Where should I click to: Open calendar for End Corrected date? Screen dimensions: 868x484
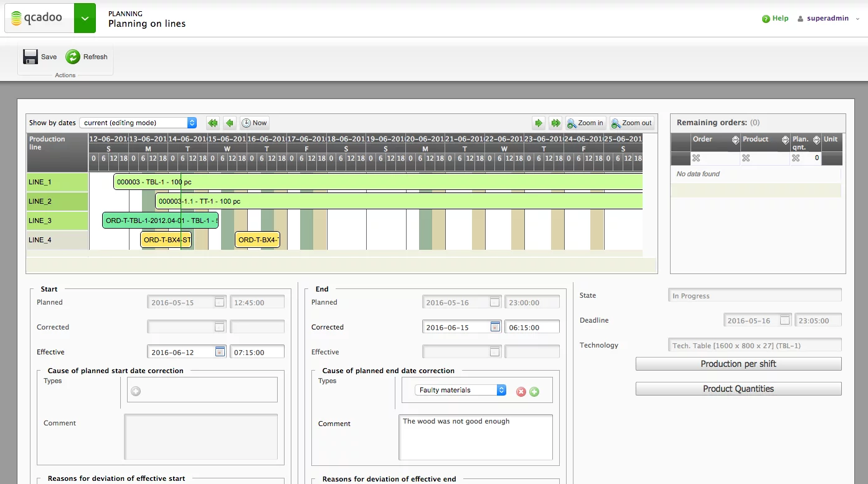click(495, 327)
